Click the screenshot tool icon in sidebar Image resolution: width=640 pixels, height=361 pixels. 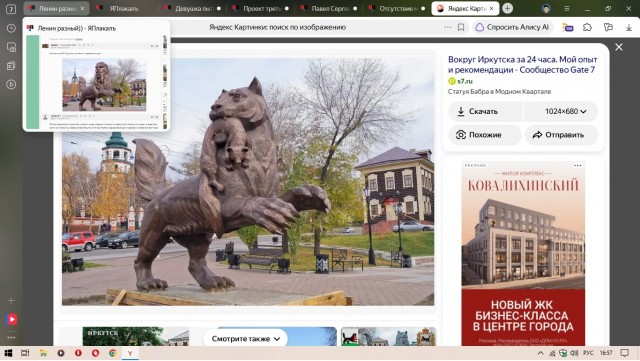pos(11,47)
